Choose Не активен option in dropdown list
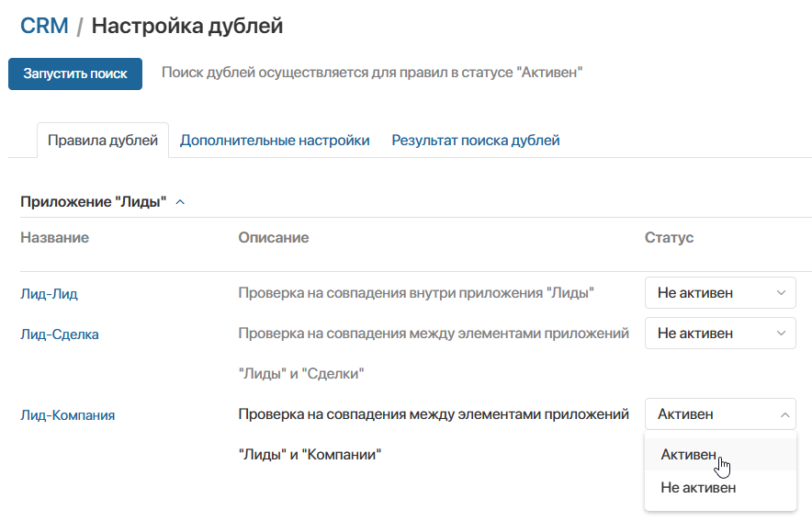The width and height of the screenshot is (812, 521). (x=720, y=487)
